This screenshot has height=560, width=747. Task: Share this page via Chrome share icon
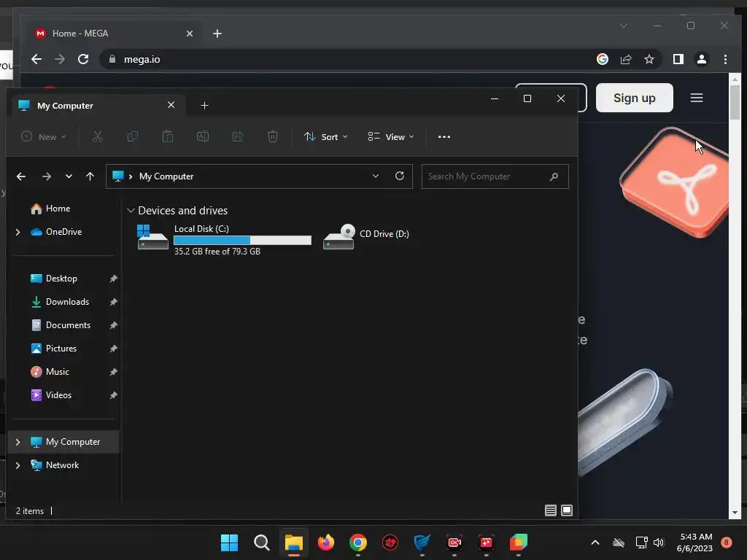point(625,59)
